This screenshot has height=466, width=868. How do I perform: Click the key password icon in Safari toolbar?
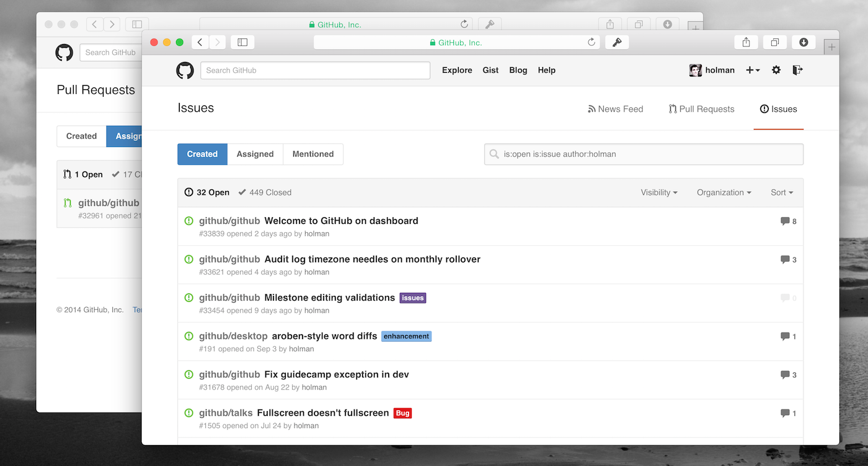click(616, 42)
